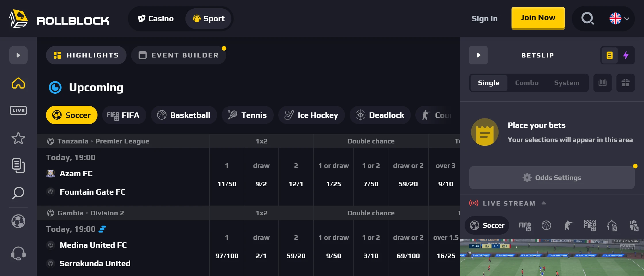The image size is (644, 276).
Task: Switch to standard betslip mode icon
Action: (x=609, y=55)
